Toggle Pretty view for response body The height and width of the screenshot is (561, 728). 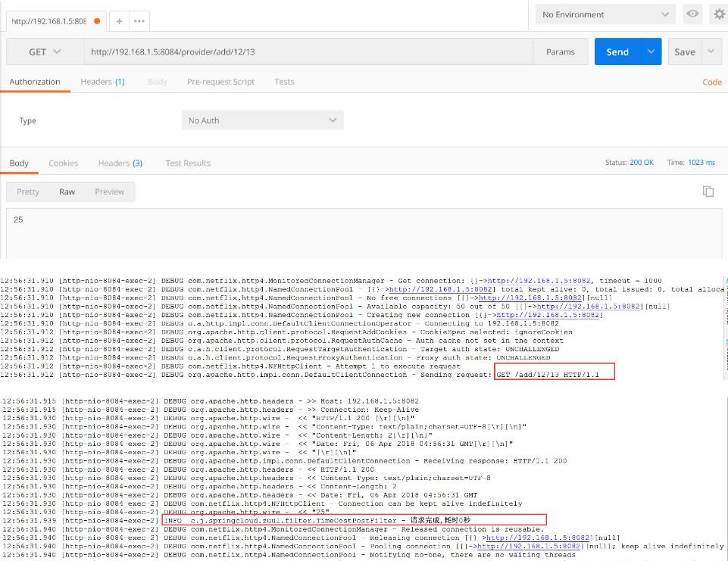[x=28, y=192]
